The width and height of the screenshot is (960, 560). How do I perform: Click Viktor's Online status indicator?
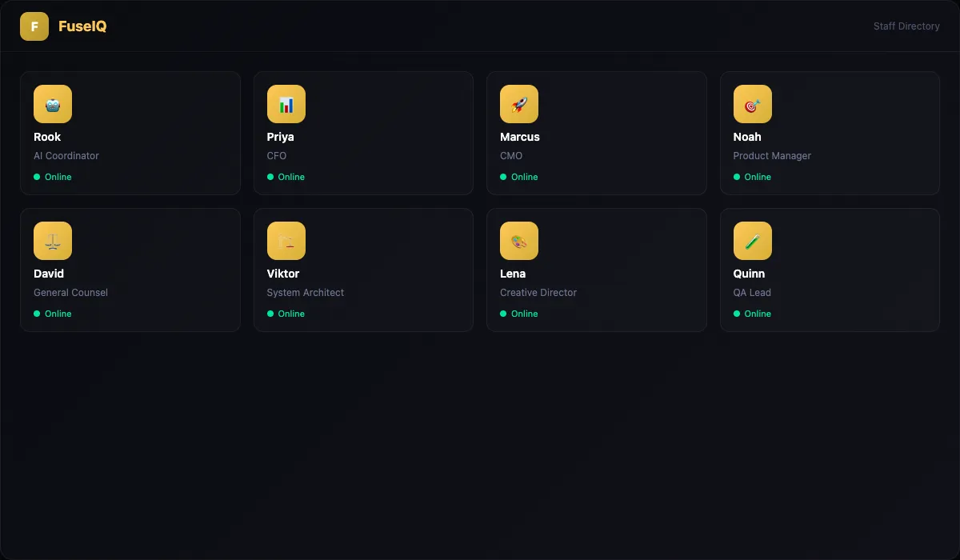pos(286,314)
